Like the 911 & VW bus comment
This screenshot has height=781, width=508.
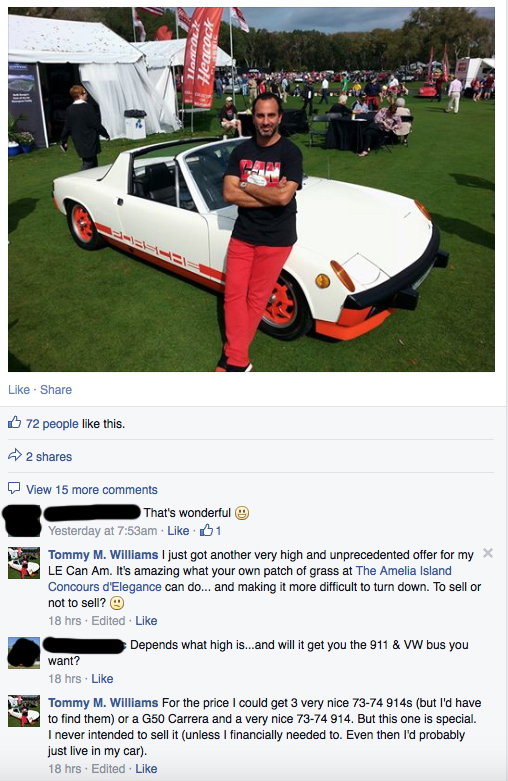[102, 678]
